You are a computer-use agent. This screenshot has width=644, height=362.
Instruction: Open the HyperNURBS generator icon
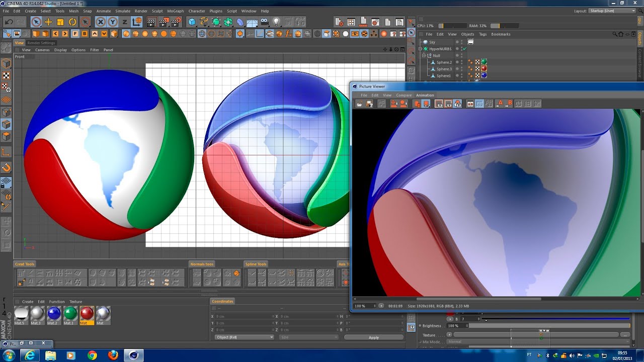216,22
